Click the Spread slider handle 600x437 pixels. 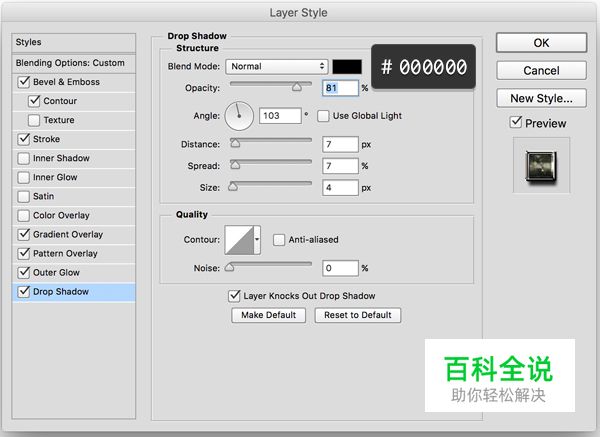235,165
